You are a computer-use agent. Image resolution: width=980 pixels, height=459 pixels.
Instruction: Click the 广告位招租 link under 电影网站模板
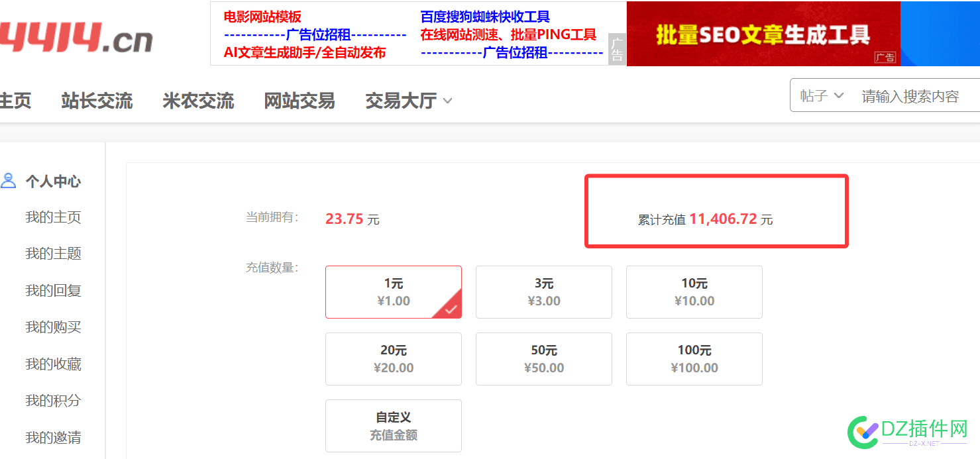click(x=315, y=35)
